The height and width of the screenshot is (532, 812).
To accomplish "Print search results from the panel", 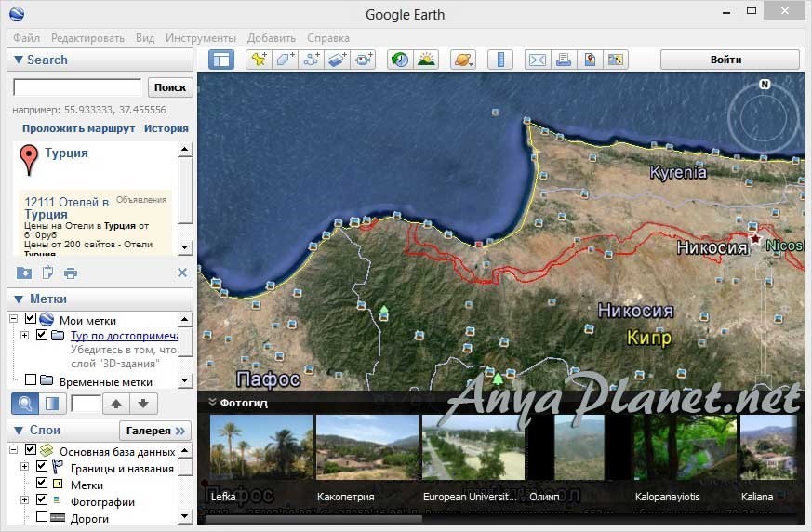I will click(x=71, y=273).
